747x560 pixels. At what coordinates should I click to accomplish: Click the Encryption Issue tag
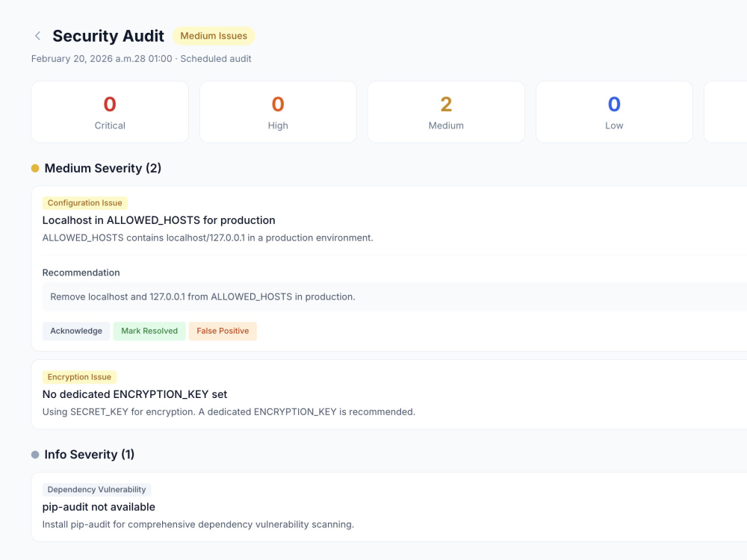click(79, 377)
